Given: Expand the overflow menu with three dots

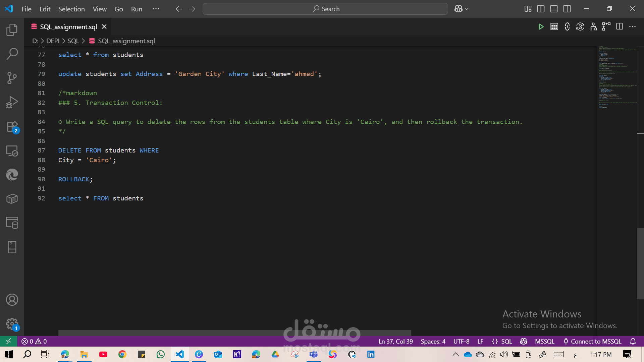Looking at the screenshot, I should (x=156, y=9).
